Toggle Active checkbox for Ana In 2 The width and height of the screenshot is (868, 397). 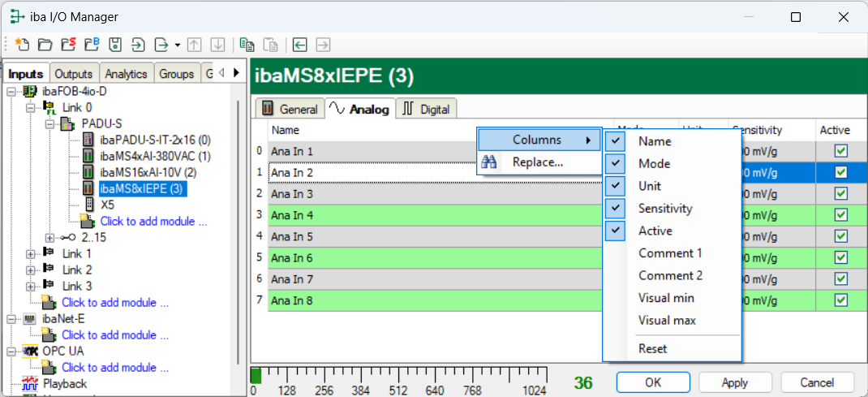[841, 173]
